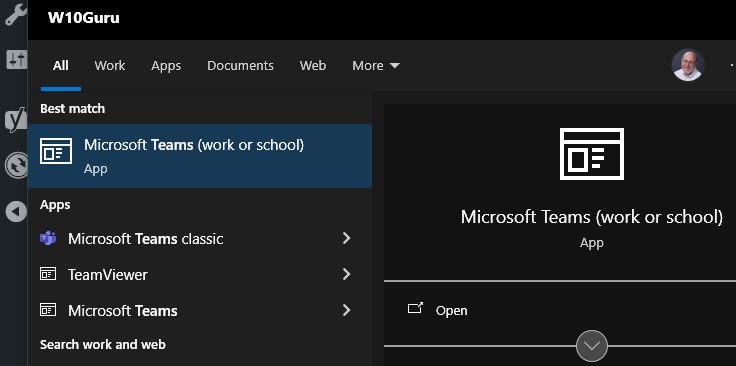736x366 pixels.
Task: Click the App label under the preview title
Action: pos(592,243)
